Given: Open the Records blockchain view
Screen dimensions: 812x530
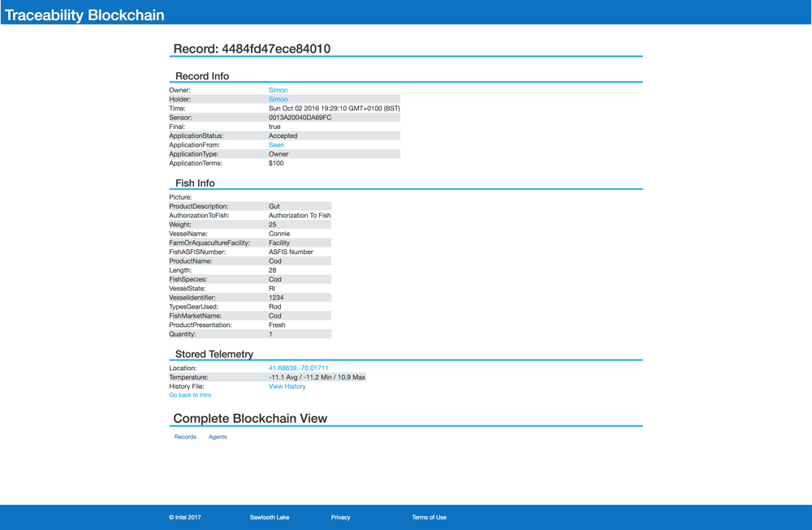Looking at the screenshot, I should click(185, 437).
